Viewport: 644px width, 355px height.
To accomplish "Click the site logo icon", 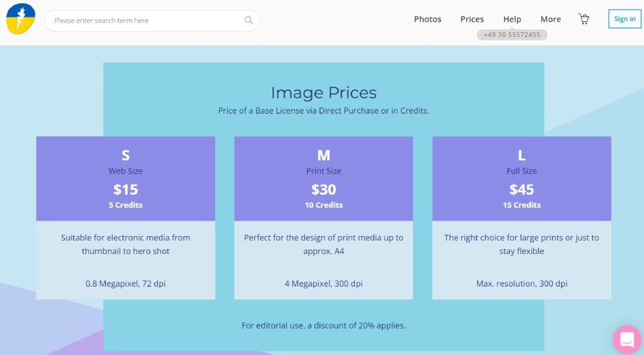I will (x=21, y=19).
